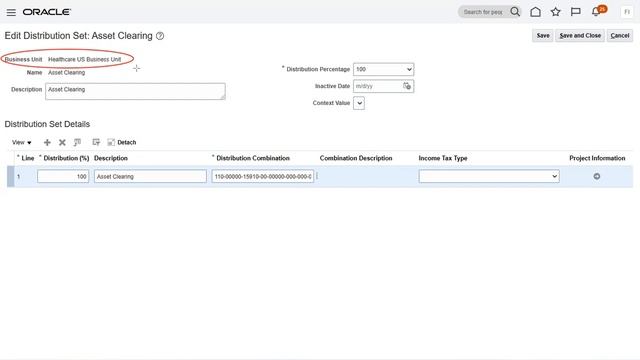Screen dimensions: 640x360
Task: Click the Freeze column icon
Action: tap(77, 142)
